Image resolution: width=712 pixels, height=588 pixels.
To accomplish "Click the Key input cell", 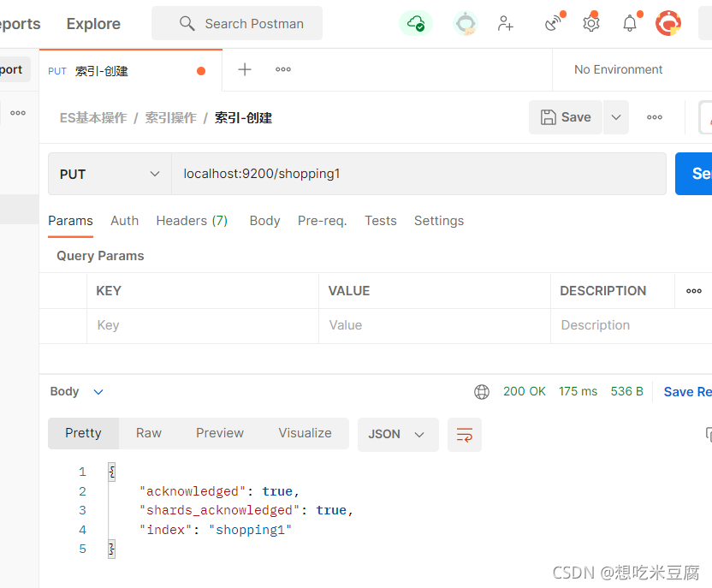I will [x=203, y=325].
